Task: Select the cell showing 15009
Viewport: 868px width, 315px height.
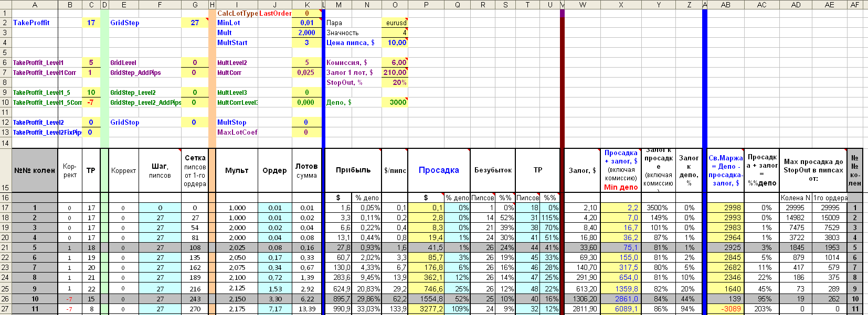Action: pos(830,218)
